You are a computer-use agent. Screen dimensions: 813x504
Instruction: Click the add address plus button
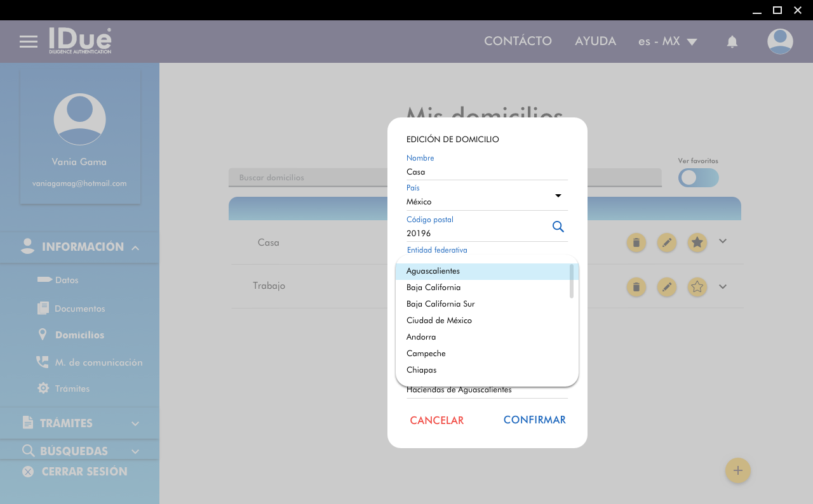pyautogui.click(x=737, y=471)
